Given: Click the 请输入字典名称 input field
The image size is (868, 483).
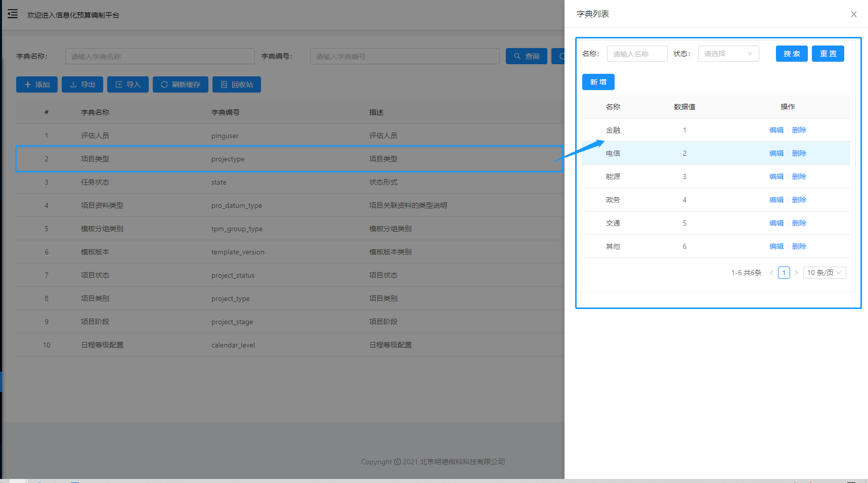Looking at the screenshot, I should point(159,56).
